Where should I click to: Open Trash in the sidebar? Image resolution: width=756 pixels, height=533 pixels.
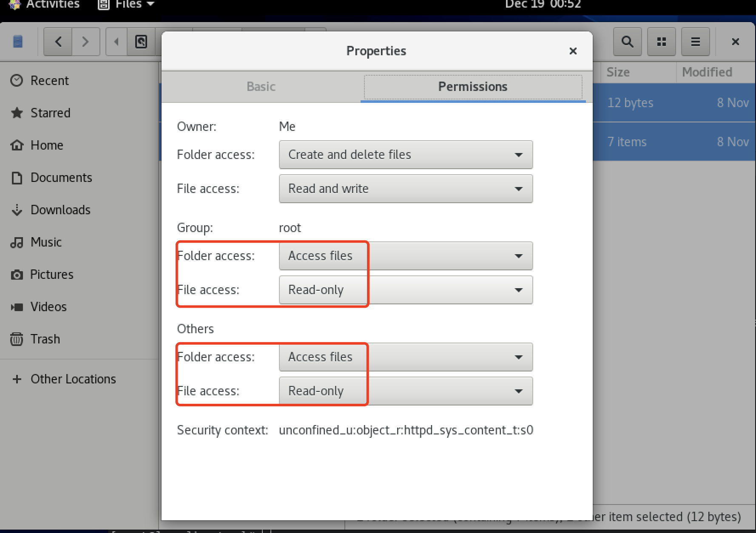click(45, 339)
